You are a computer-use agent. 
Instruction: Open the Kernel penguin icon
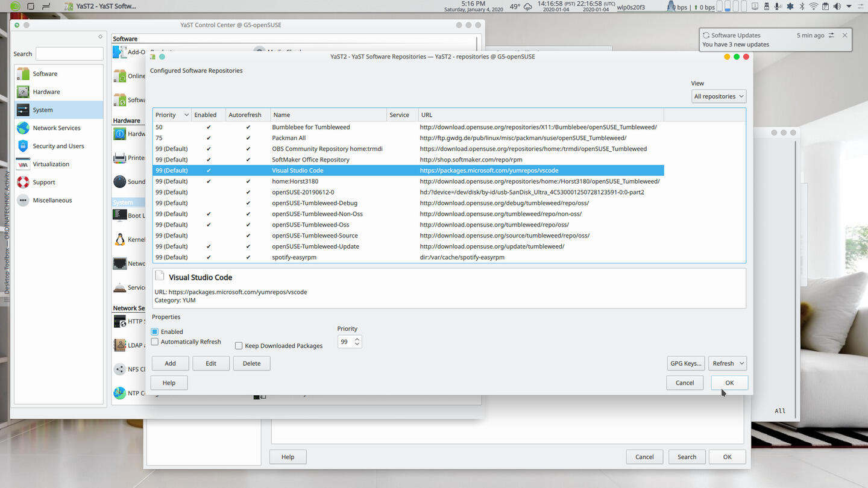[119, 239]
